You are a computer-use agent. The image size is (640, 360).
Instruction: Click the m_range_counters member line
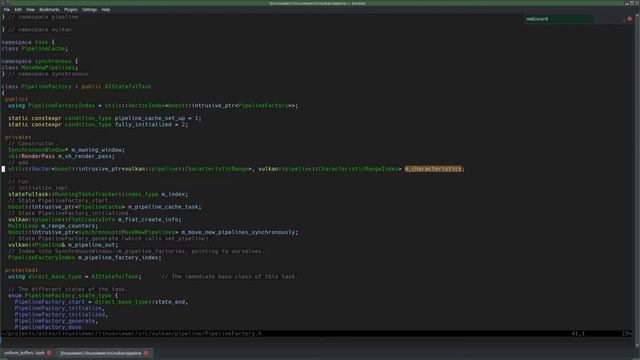(x=53, y=226)
